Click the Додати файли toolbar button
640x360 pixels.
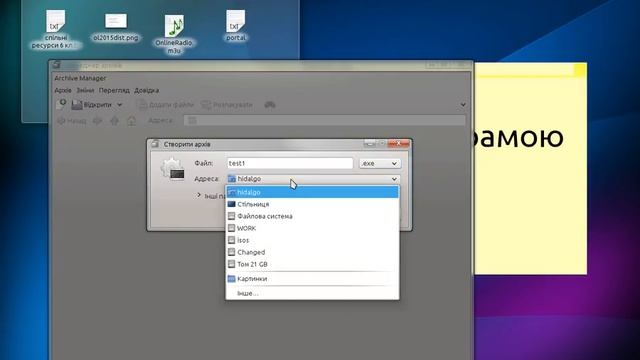(x=165, y=105)
